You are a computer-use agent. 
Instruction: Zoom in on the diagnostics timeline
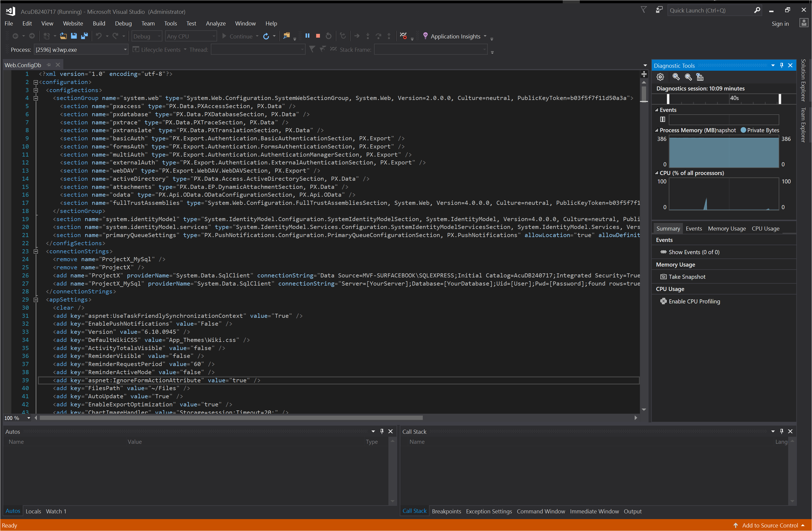[676, 77]
